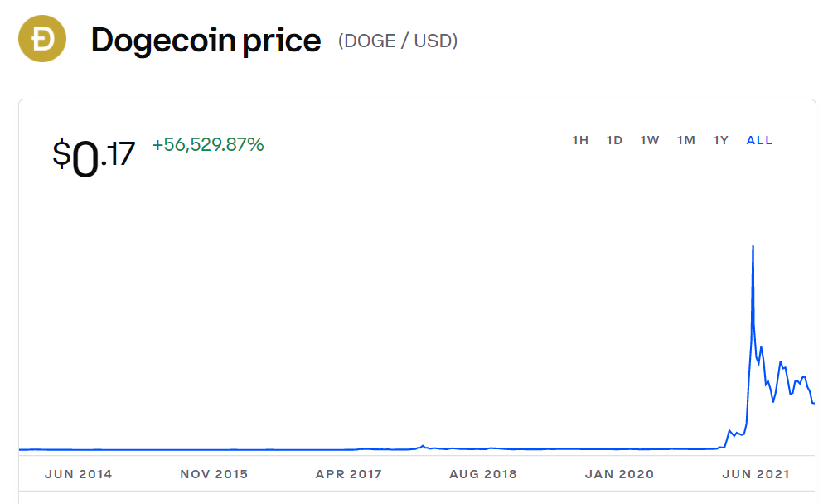
Task: Click the $0.17 current price
Action: click(x=94, y=157)
